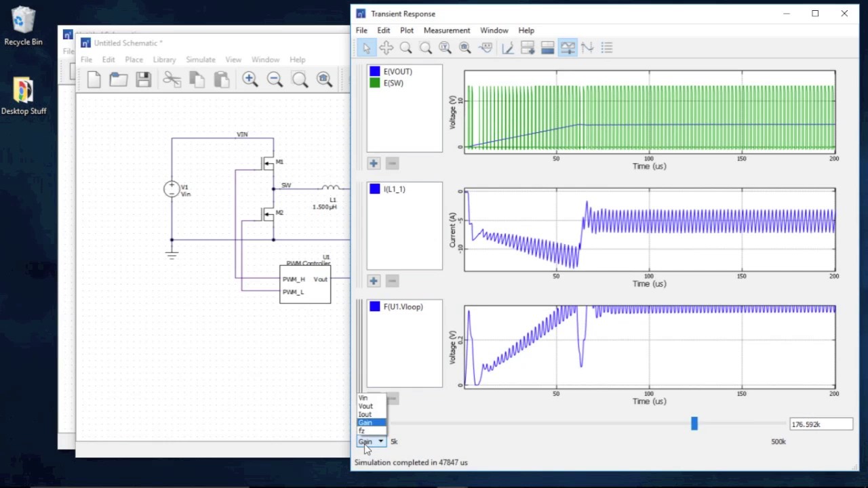This screenshot has height=488, width=868.
Task: Open the Desktop Stuff desktop icon
Action: pos(23,96)
